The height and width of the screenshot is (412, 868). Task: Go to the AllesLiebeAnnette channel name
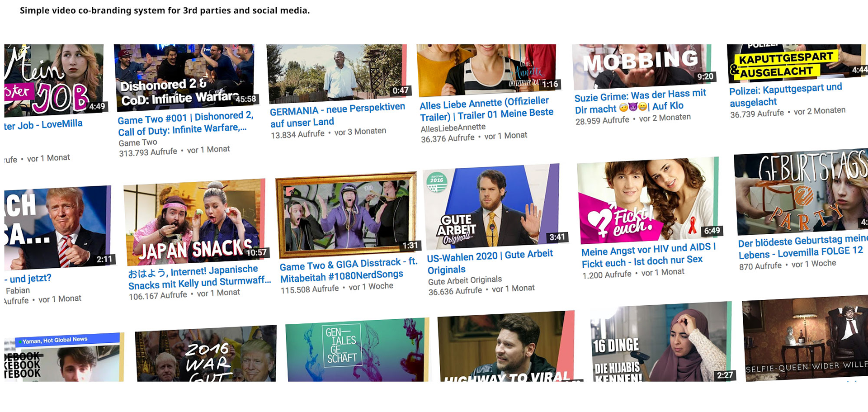(453, 128)
